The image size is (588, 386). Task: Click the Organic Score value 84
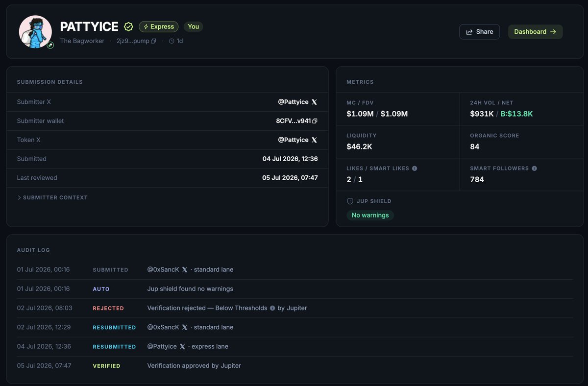click(475, 146)
